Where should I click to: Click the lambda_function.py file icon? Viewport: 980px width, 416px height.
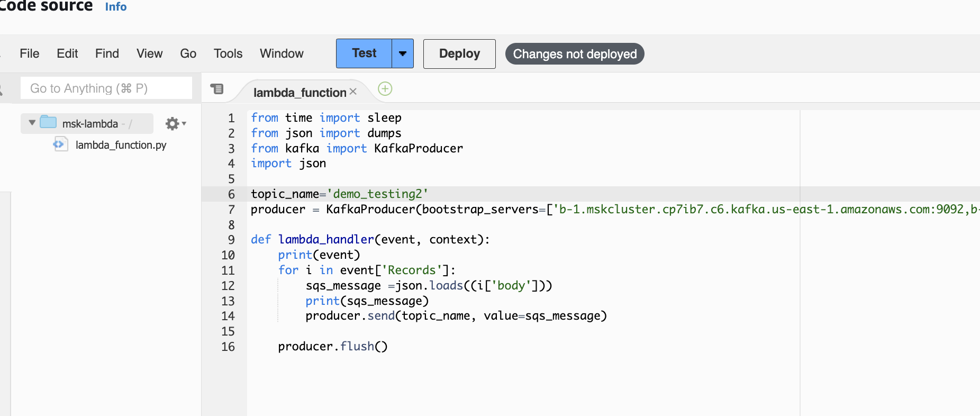coord(61,144)
